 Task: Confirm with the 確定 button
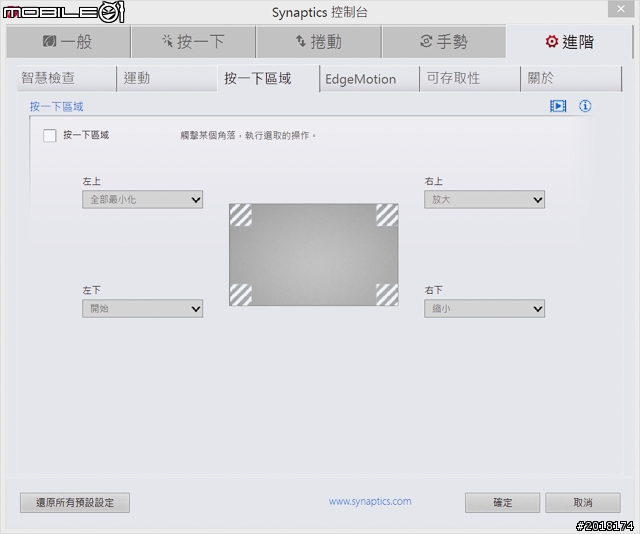click(502, 503)
